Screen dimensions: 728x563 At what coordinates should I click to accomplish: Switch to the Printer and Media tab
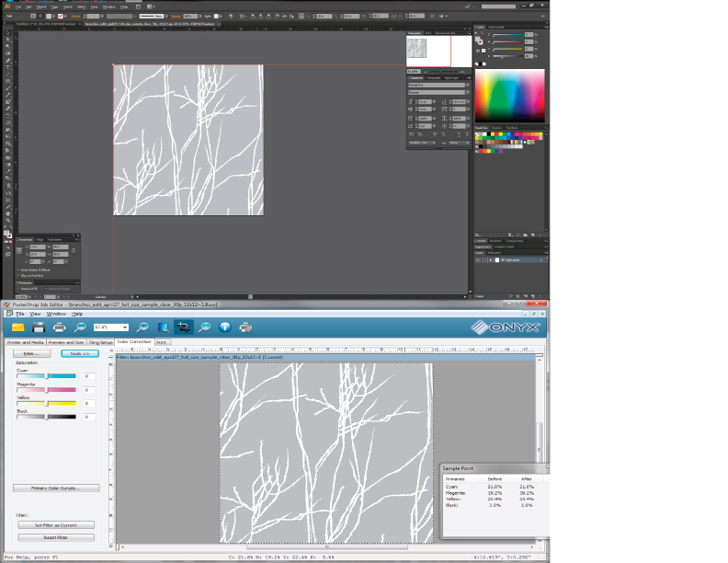tap(26, 342)
